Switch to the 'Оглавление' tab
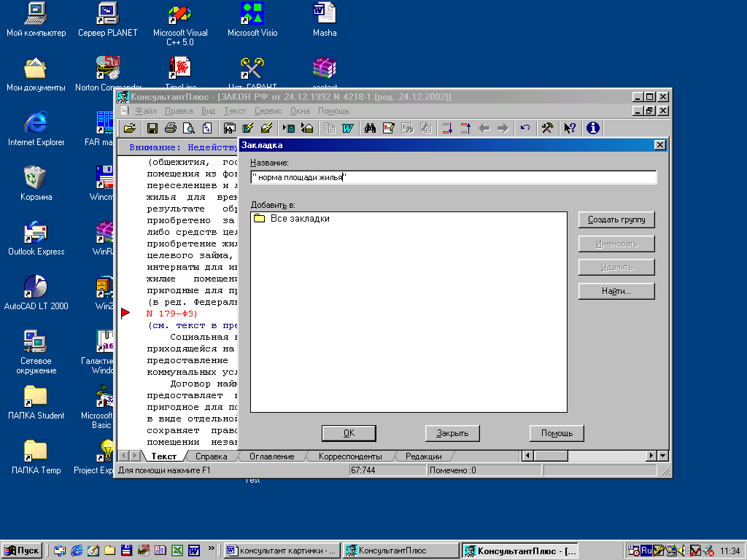The width and height of the screenshot is (747, 560). [x=271, y=456]
